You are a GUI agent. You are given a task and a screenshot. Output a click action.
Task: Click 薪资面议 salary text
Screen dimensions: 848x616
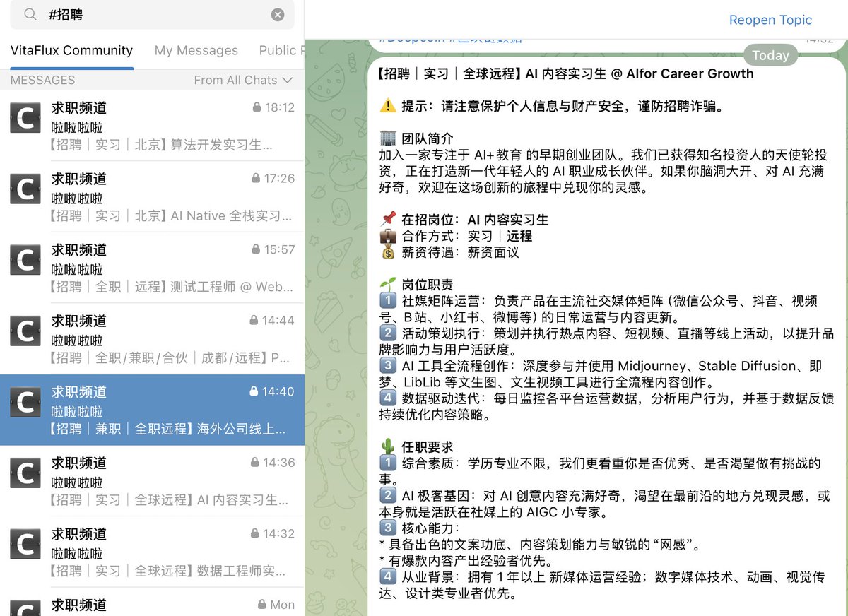(x=493, y=252)
